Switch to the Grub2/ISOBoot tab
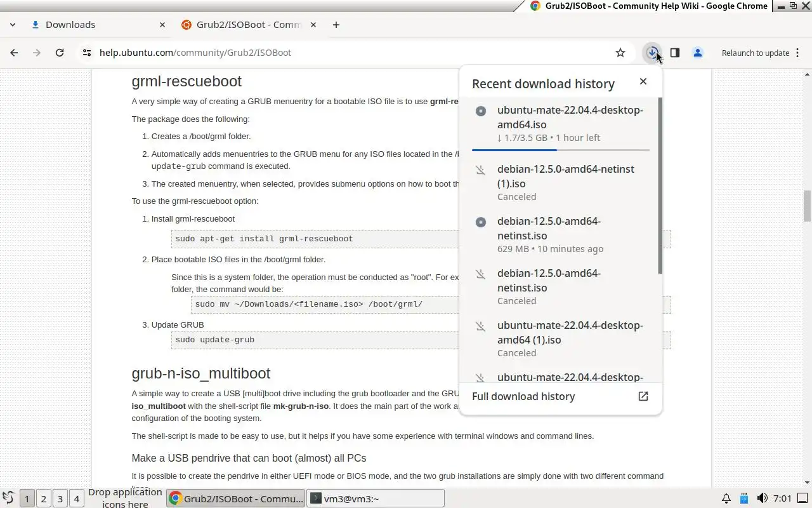The height and width of the screenshot is (508, 812). tap(249, 25)
